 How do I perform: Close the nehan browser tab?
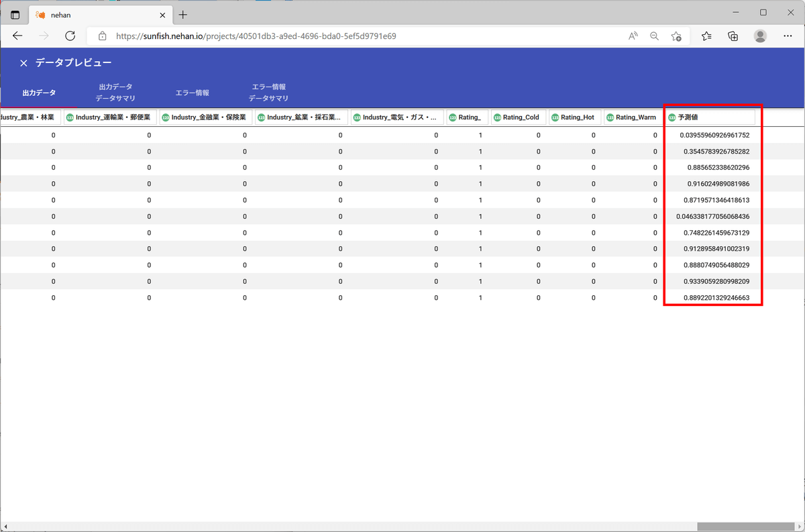coord(162,15)
